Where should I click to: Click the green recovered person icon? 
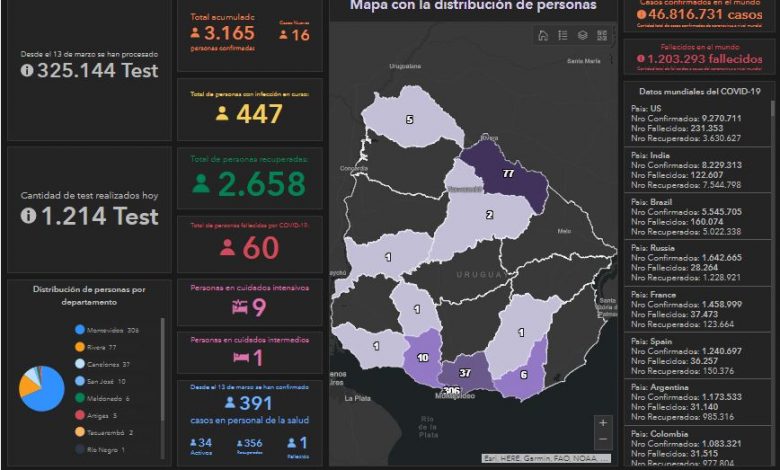201,184
